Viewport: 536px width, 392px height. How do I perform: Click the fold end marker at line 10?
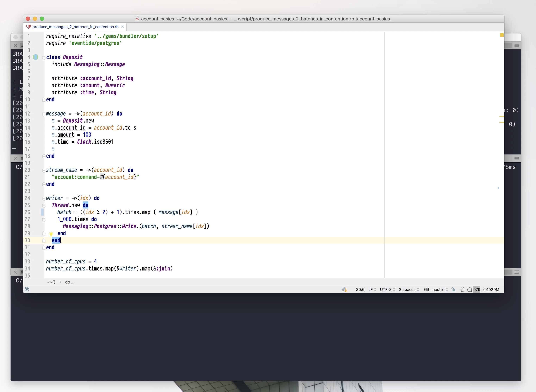click(44, 100)
